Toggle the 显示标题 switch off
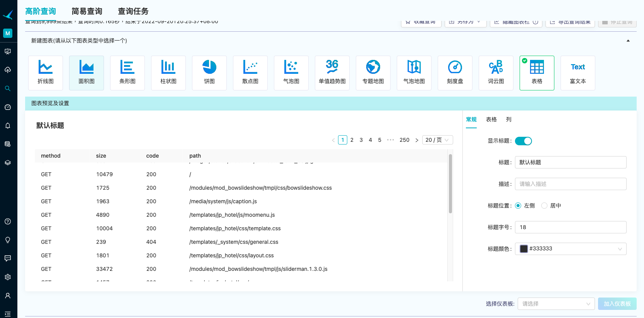The image size is (644, 318). 523,141
